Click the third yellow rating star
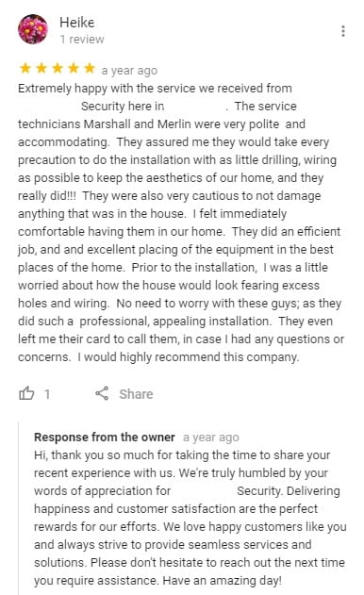 tap(58, 68)
